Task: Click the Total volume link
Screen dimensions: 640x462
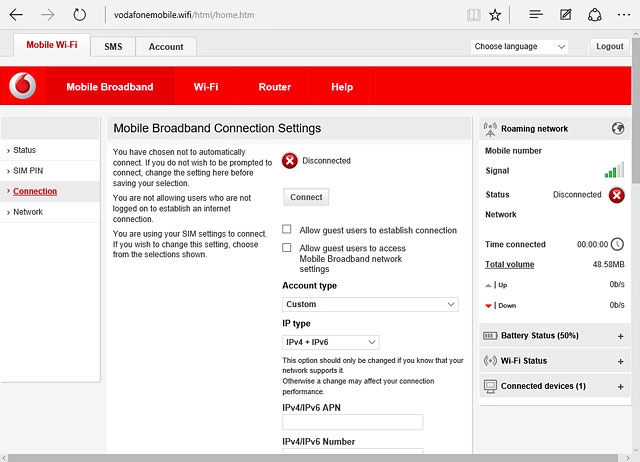Action: [x=510, y=265]
